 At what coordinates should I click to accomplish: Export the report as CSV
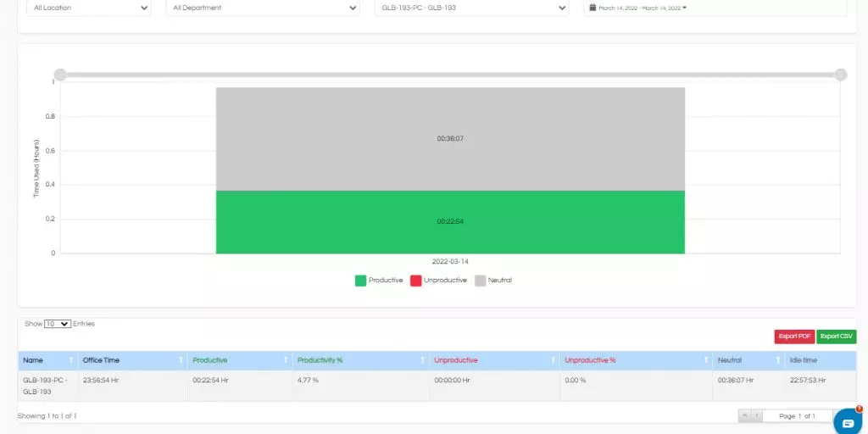[837, 337]
